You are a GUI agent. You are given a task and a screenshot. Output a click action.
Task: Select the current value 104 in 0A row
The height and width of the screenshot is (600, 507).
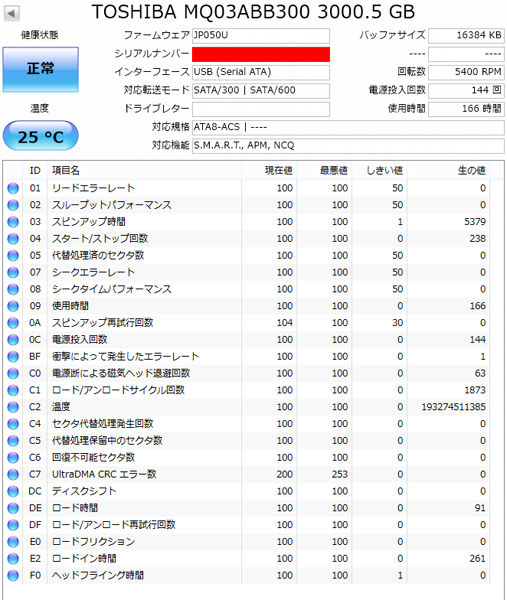tap(285, 323)
